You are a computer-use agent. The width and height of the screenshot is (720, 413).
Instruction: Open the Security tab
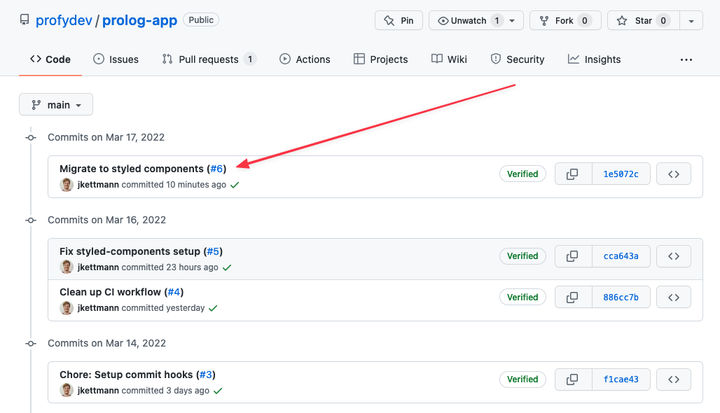[x=518, y=59]
